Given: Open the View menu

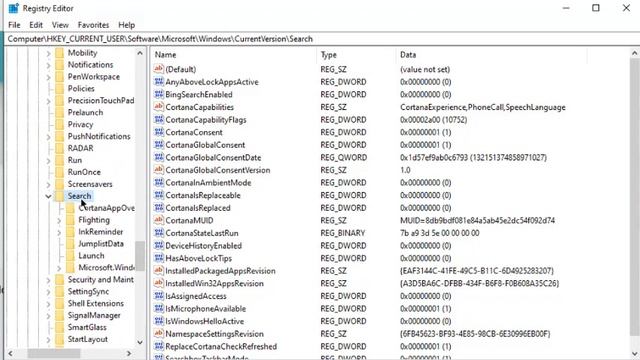Looking at the screenshot, I should (60, 25).
